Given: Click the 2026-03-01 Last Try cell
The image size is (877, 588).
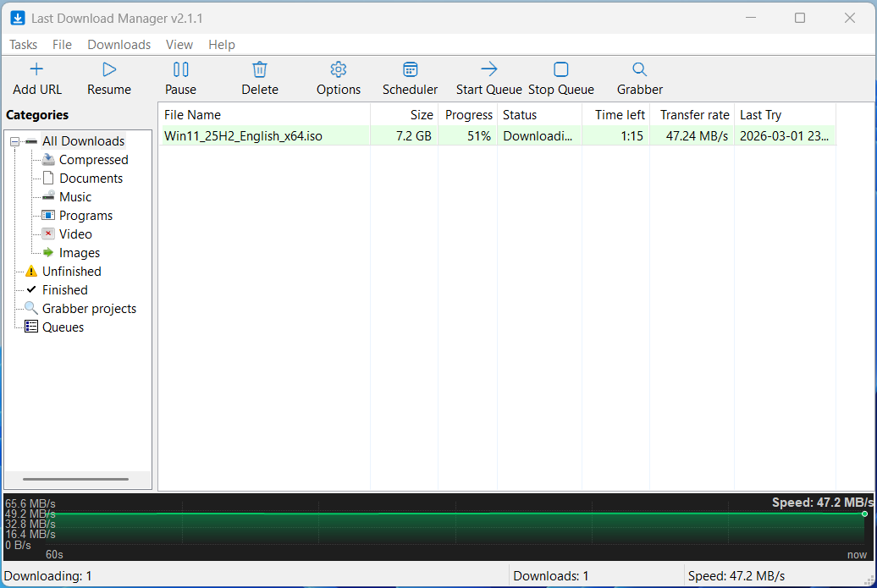Looking at the screenshot, I should coord(786,136).
